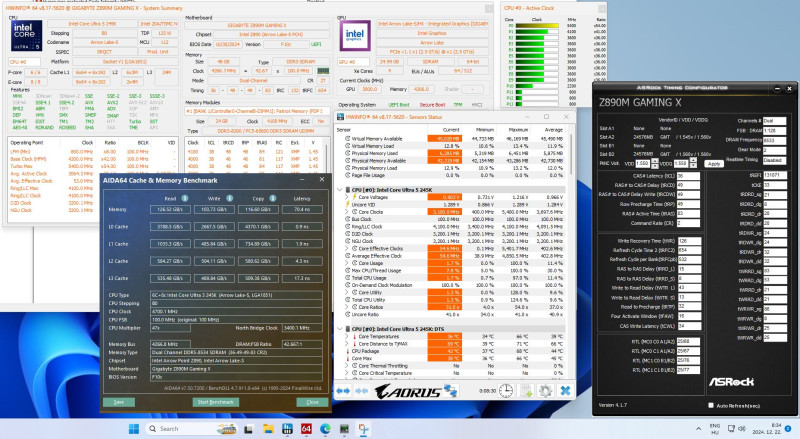Click the Command Rate (CR) value field
The height and width of the screenshot is (439, 800).
tap(688, 223)
